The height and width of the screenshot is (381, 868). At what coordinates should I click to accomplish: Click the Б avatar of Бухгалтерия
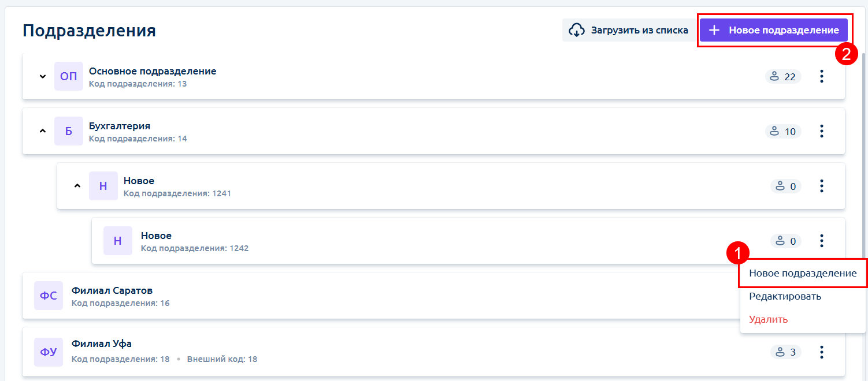coord(69,131)
